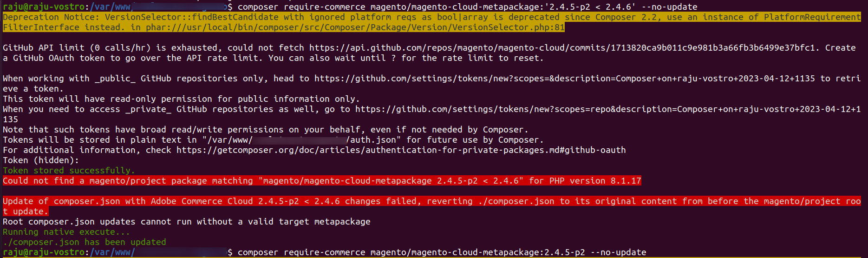Click the 'Token (hidden):' prompt line
The image size is (868, 258).
[x=41, y=160]
